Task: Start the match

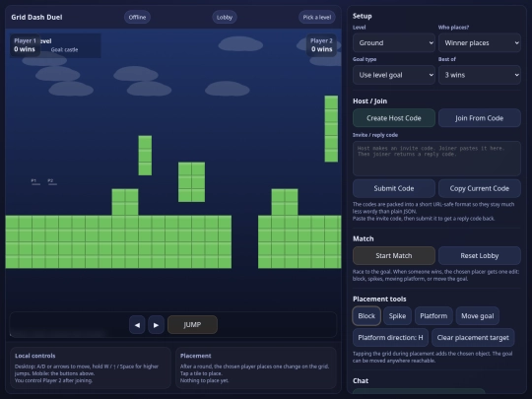Action: pyautogui.click(x=393, y=255)
